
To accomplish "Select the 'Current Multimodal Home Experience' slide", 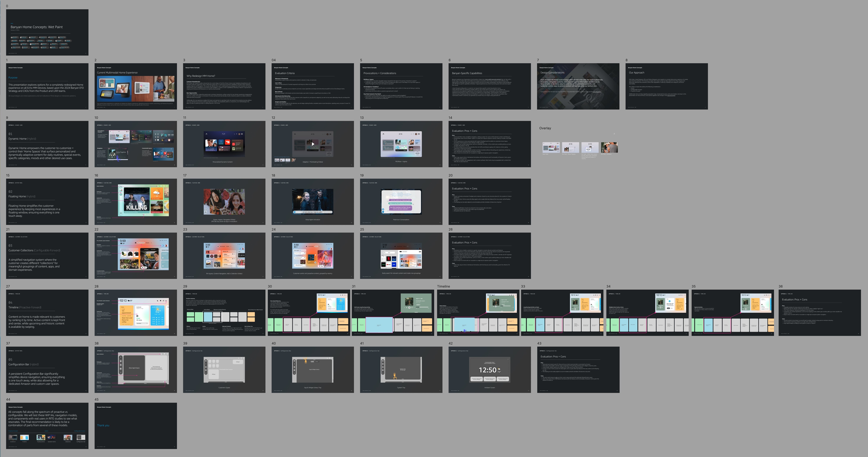I will 136,86.
